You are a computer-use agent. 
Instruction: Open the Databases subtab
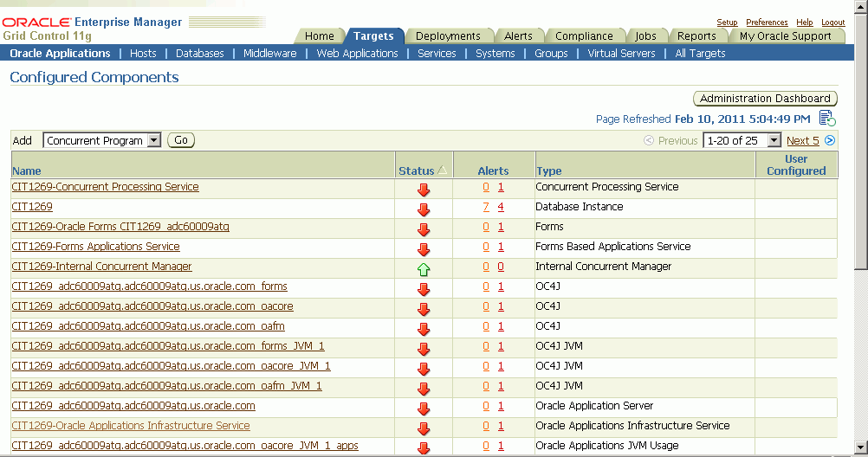pos(200,54)
